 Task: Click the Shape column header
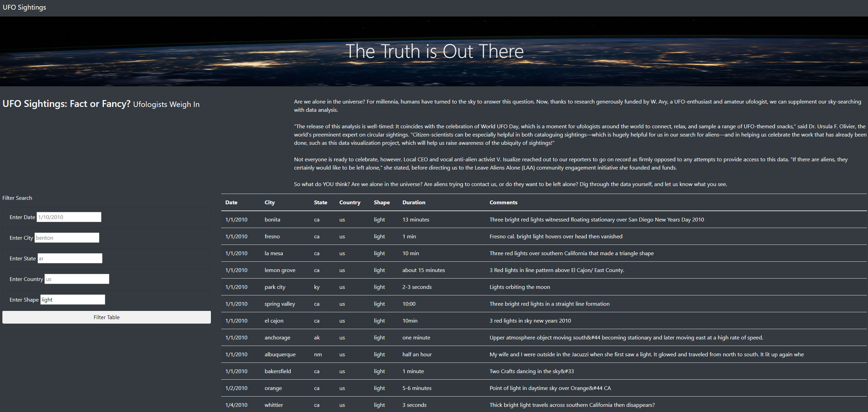(382, 202)
